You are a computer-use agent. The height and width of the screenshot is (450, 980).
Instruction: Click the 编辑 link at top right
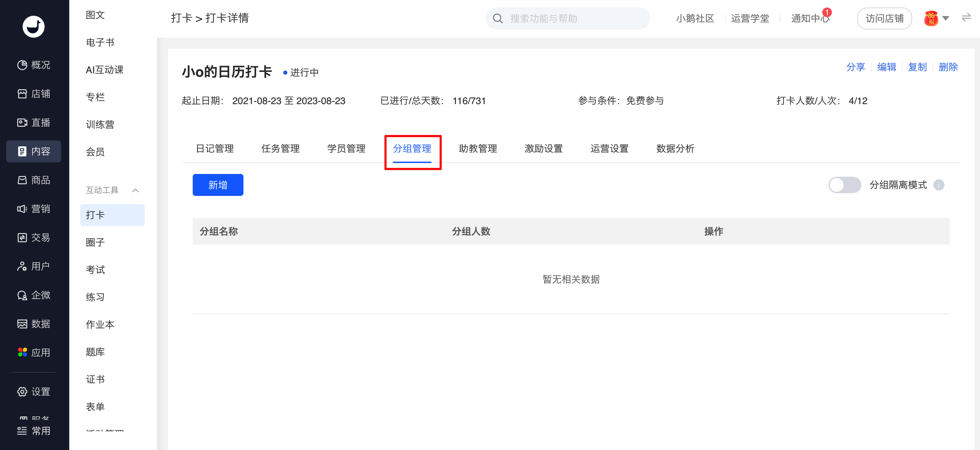pyautogui.click(x=886, y=67)
